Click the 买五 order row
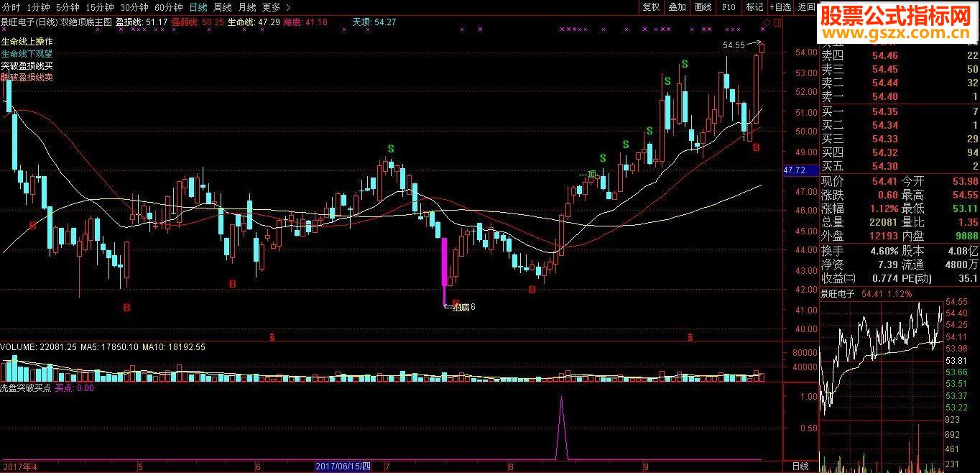This screenshot has height=473, width=980. tap(900, 166)
